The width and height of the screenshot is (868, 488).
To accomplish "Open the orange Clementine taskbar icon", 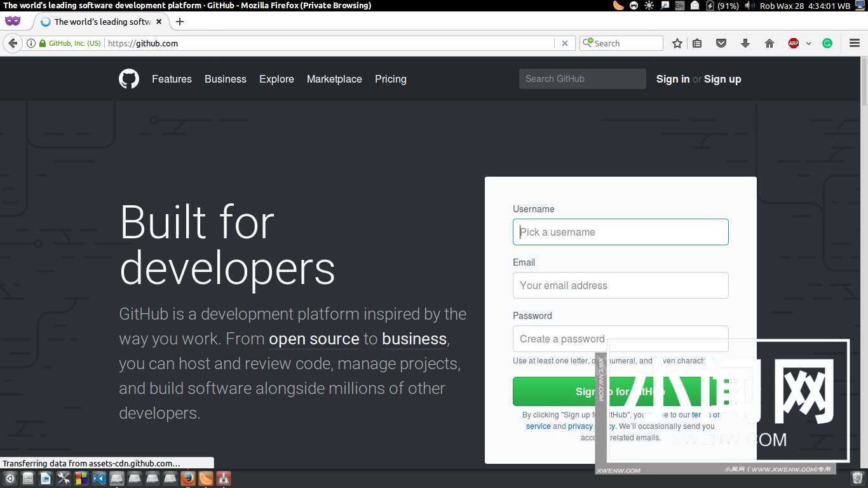I will 206,478.
